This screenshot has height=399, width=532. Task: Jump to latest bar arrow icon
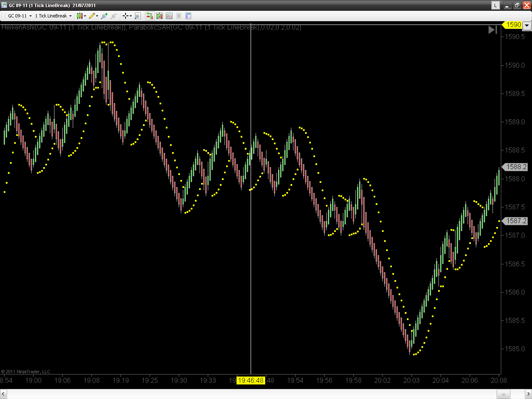coord(493,30)
